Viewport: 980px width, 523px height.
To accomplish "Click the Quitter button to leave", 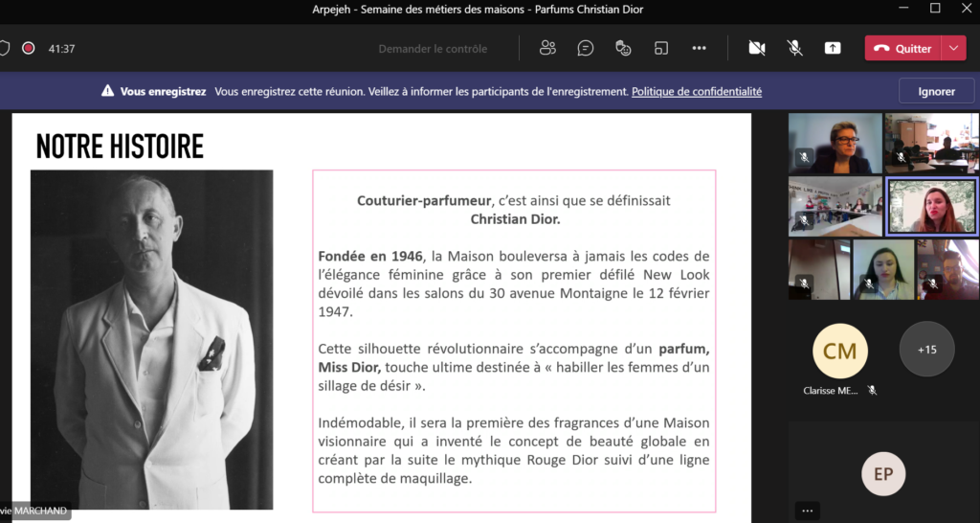I will pos(902,48).
